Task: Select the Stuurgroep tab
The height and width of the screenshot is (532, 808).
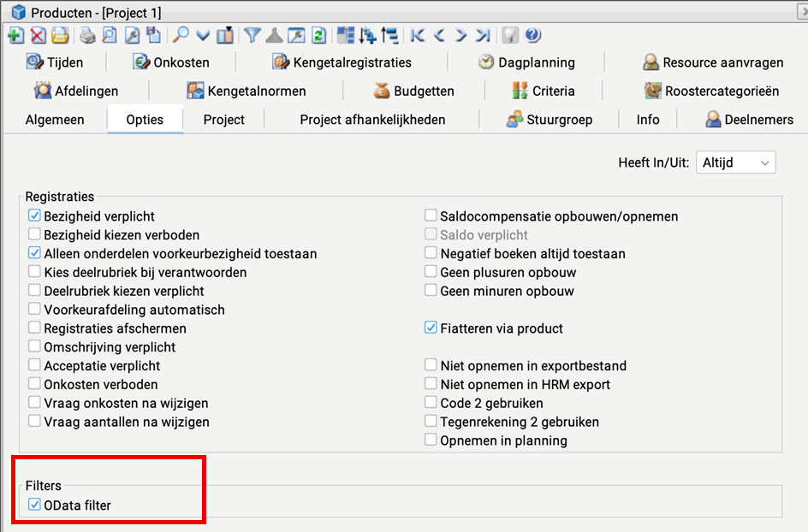Action: pos(550,120)
